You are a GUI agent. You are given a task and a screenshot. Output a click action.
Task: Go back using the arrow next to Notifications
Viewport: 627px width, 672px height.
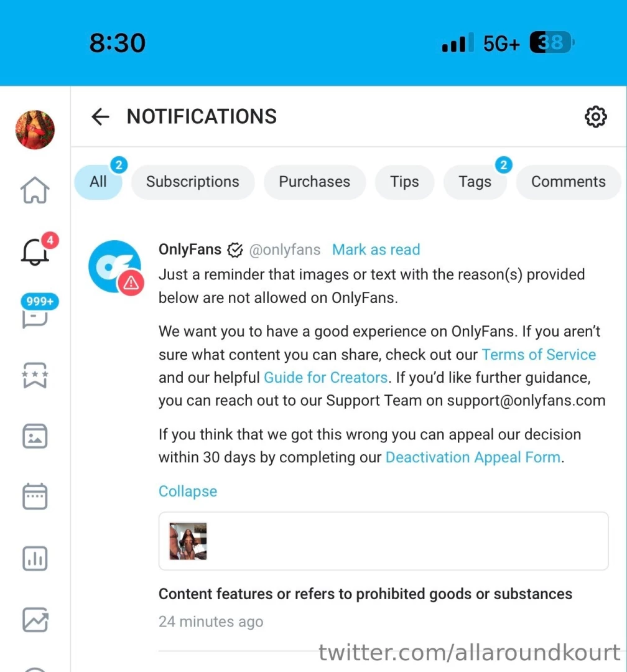click(100, 116)
